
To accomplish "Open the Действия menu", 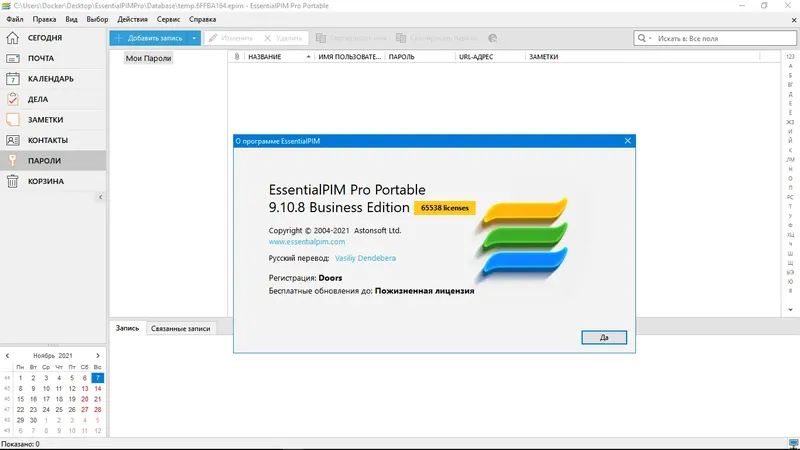I will [x=132, y=19].
